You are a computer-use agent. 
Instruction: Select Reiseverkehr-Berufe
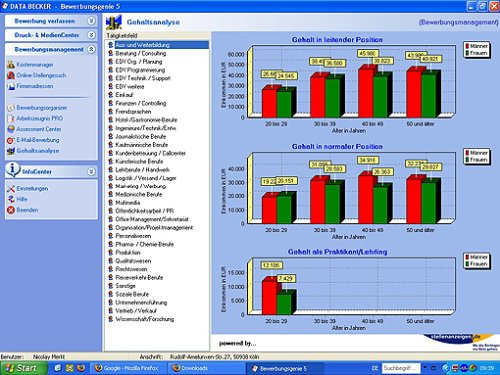(139, 277)
